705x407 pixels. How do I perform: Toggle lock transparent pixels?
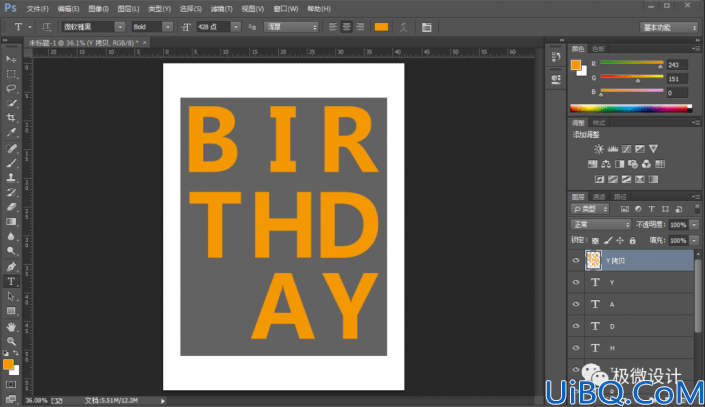(x=595, y=241)
